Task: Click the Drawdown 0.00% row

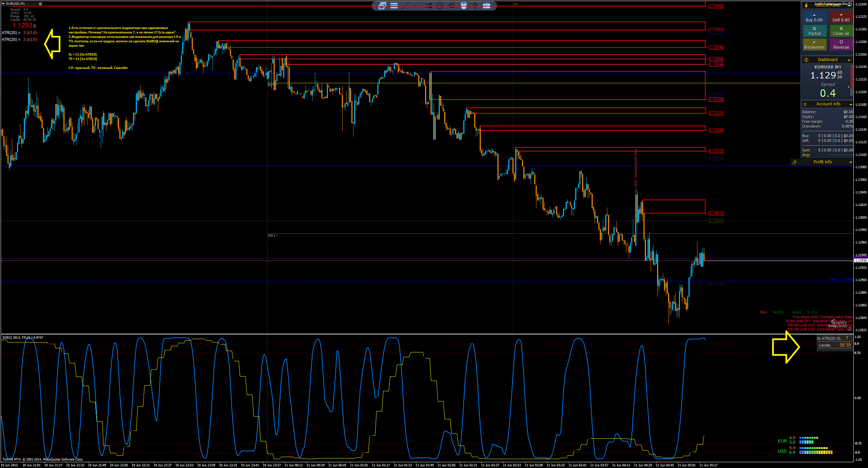Action: pyautogui.click(x=827, y=126)
